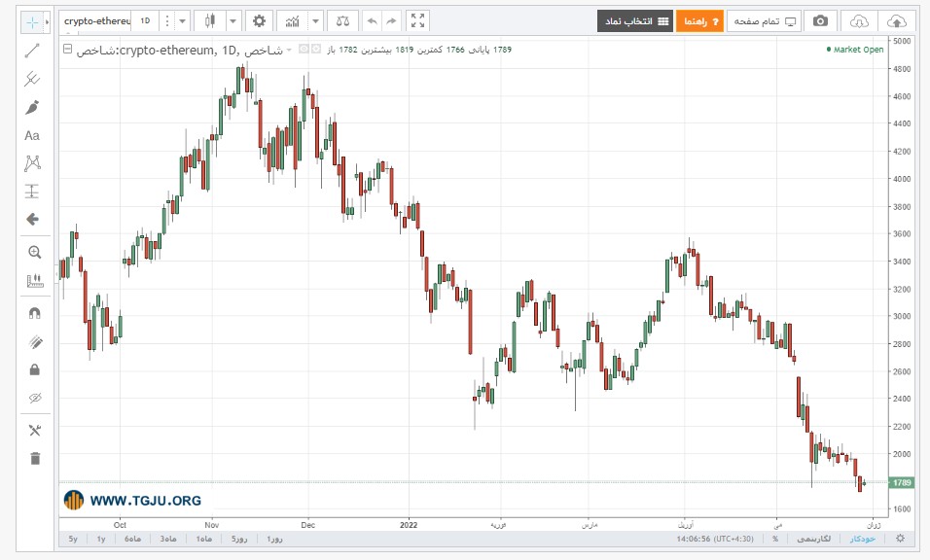Select the ruler measure tool

pos(34,280)
